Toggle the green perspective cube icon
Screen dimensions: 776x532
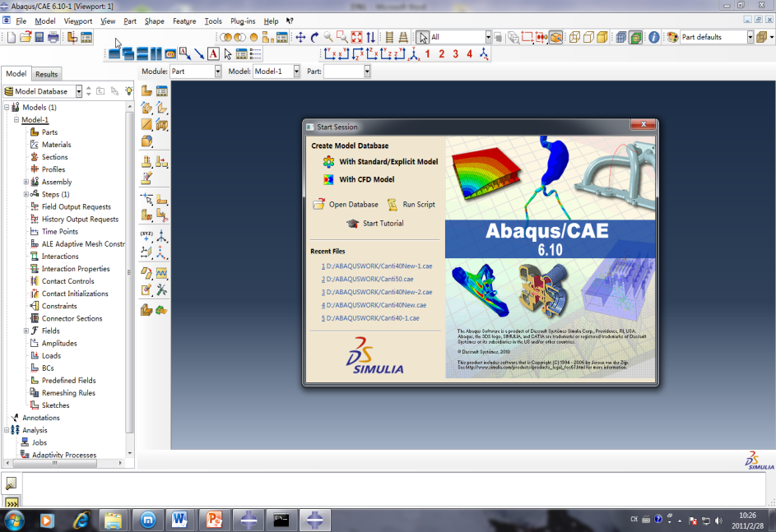coord(635,37)
